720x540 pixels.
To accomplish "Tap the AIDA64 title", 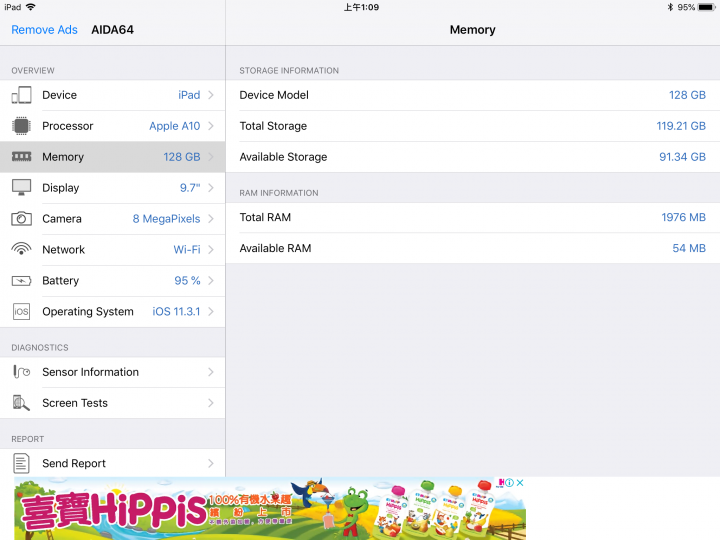I will point(112,30).
